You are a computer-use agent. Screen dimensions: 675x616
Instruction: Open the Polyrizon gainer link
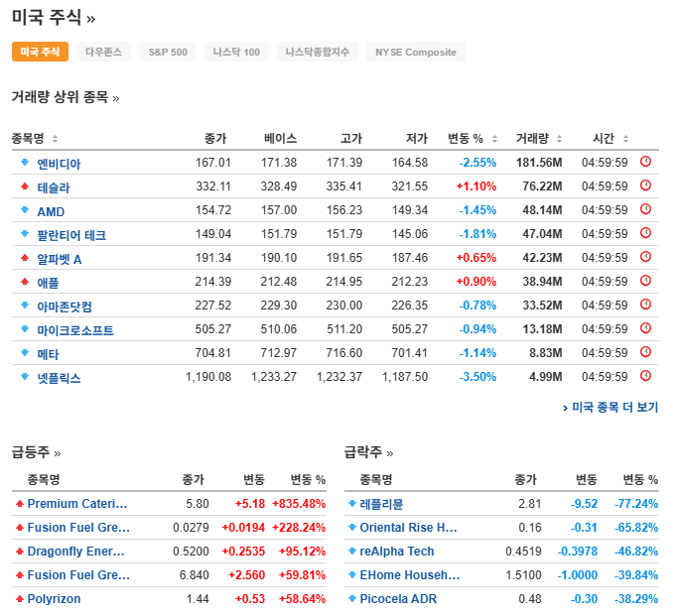pos(54,599)
